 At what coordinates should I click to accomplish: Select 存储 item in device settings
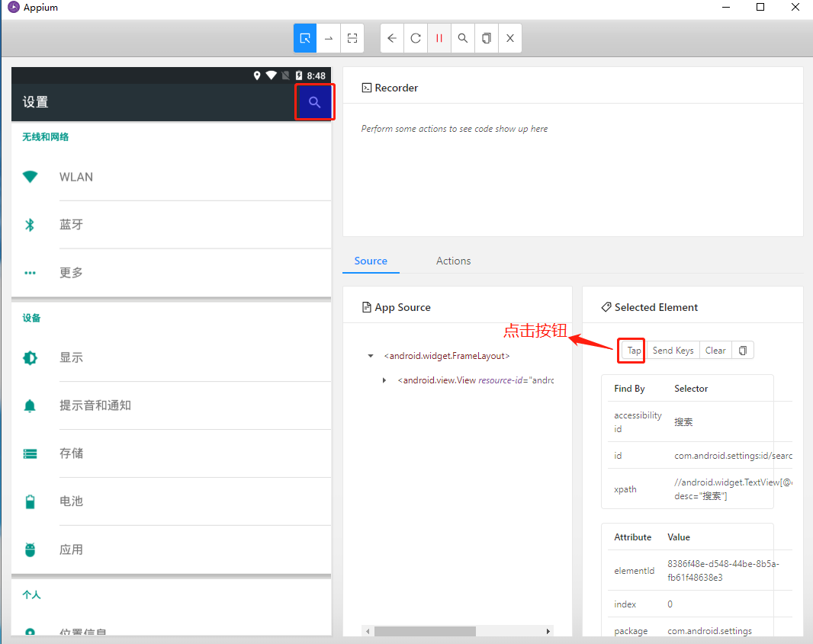[x=171, y=454]
